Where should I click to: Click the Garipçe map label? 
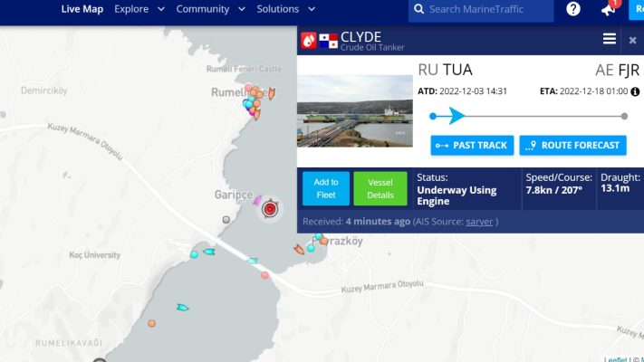[x=234, y=195]
